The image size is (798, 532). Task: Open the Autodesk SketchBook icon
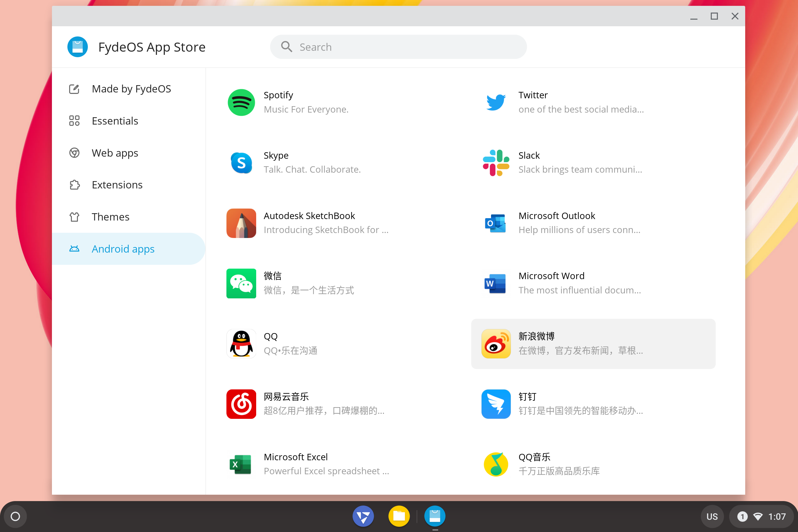point(241,223)
